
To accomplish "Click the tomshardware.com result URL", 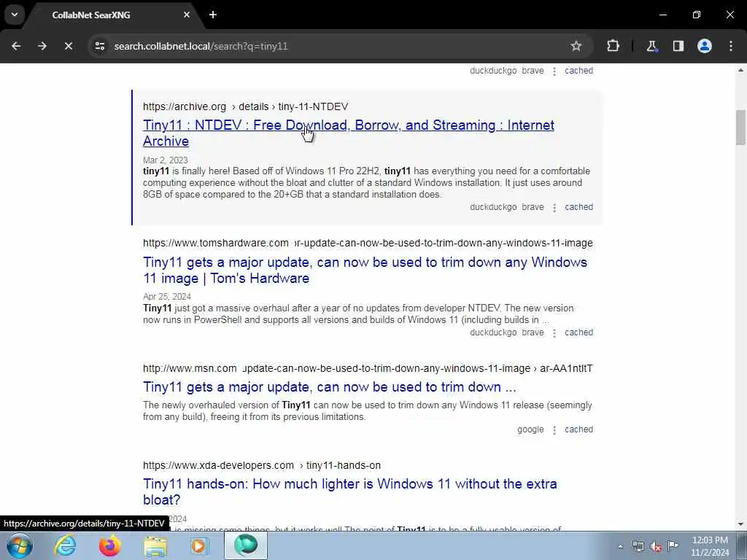I will pyautogui.click(x=368, y=243).
